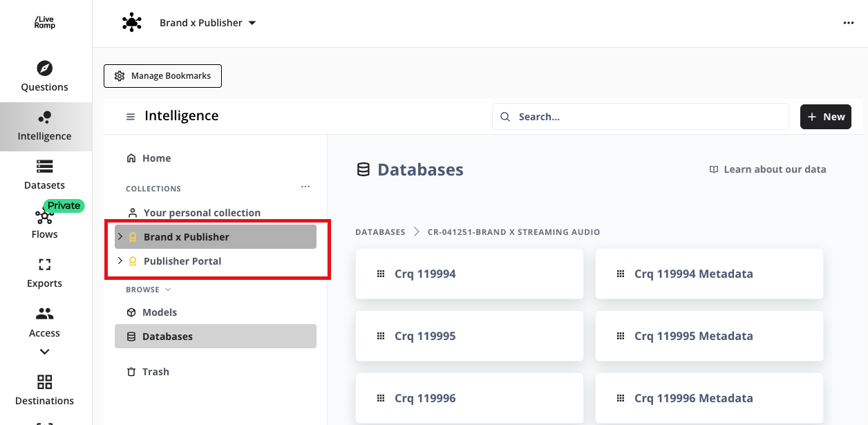Click into the Search field

[640, 117]
